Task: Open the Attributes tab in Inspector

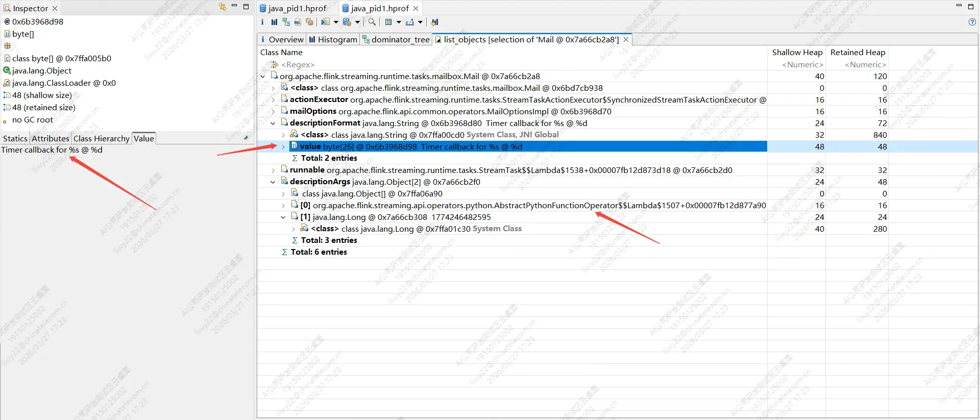Action: pos(51,138)
